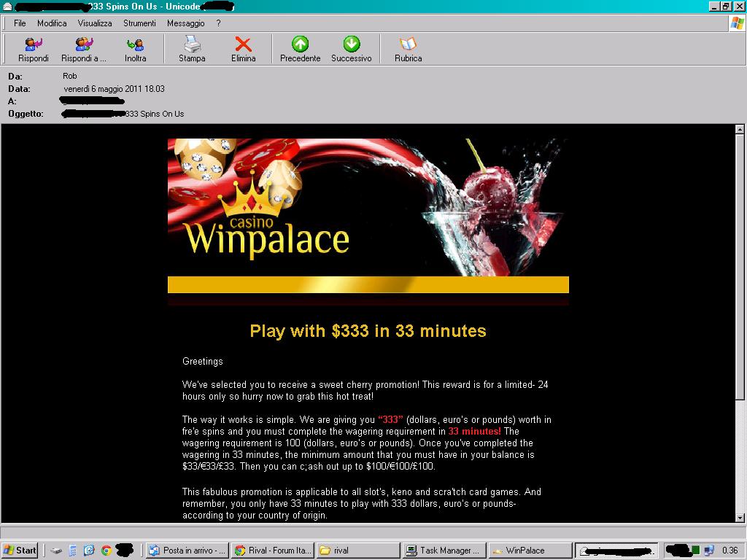The height and width of the screenshot is (560, 747).
Task: Open the Messaggio menu
Action: [185, 23]
